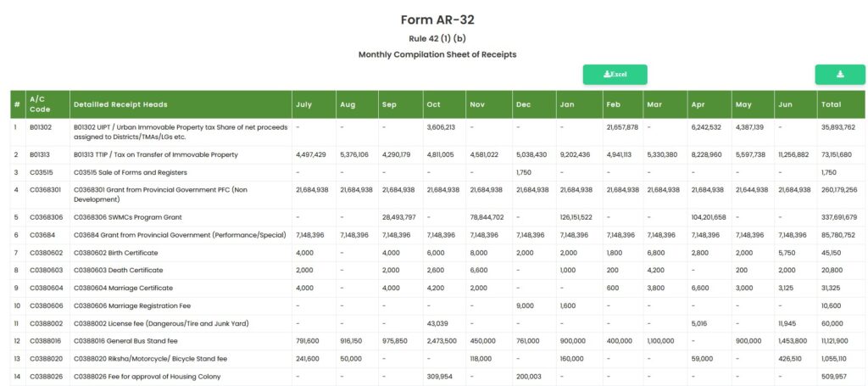The width and height of the screenshot is (868, 386).
Task: Select the Death Certificate receipt head
Action: 119,271
